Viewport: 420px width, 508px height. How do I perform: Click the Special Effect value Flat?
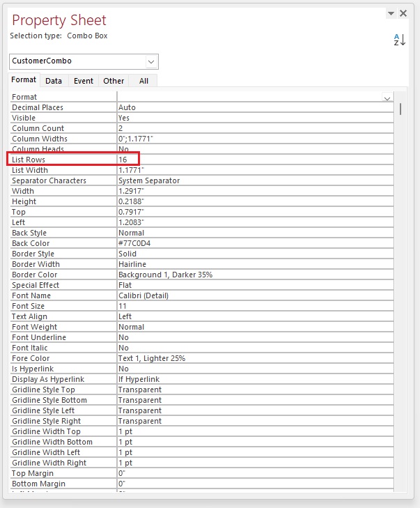tap(255, 285)
